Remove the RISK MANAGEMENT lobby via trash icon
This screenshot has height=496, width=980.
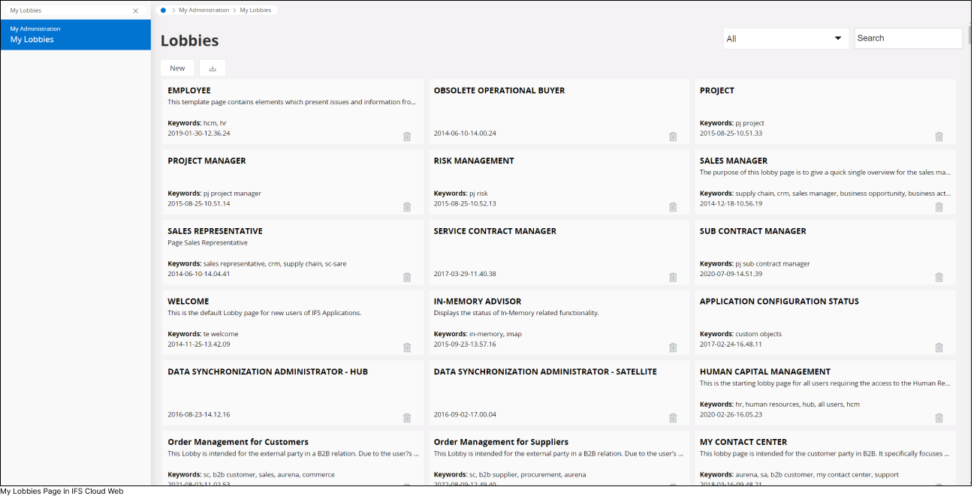[673, 206]
